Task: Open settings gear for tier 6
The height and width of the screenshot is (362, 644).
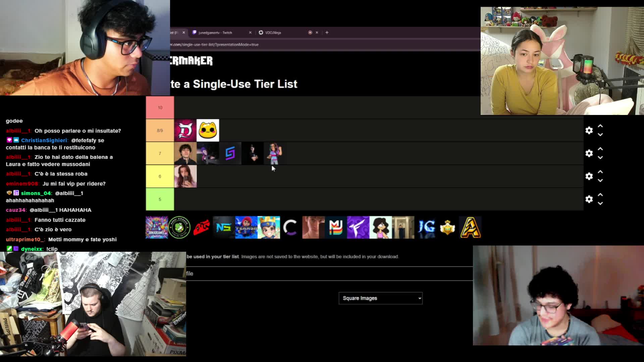Action: click(x=589, y=176)
